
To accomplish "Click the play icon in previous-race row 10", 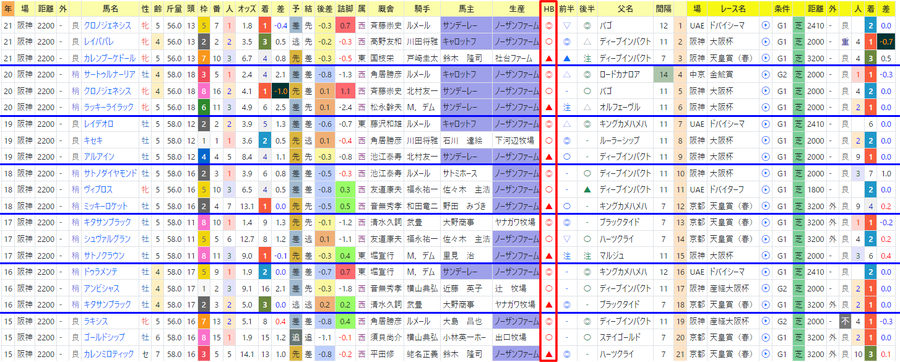I will pyautogui.click(x=765, y=173).
